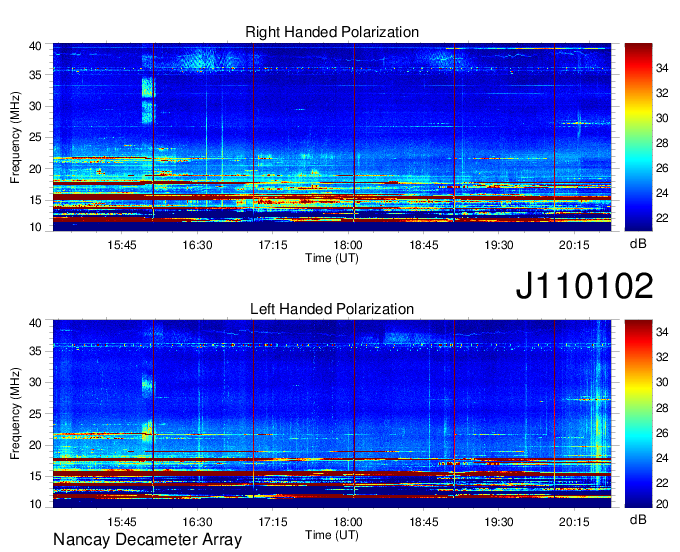Click the 32 dB value on top color bar
680x552 pixels.
(x=662, y=93)
